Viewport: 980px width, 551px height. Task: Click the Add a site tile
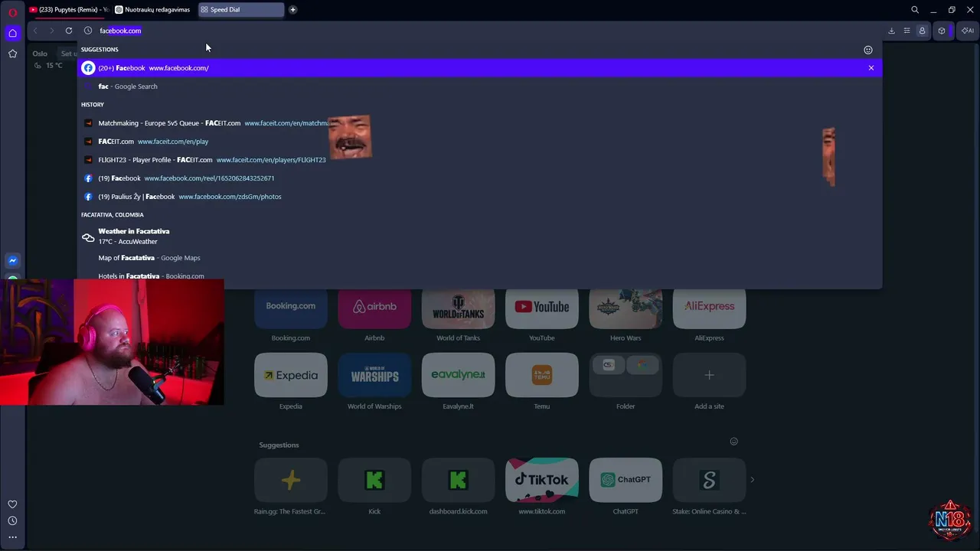click(709, 375)
